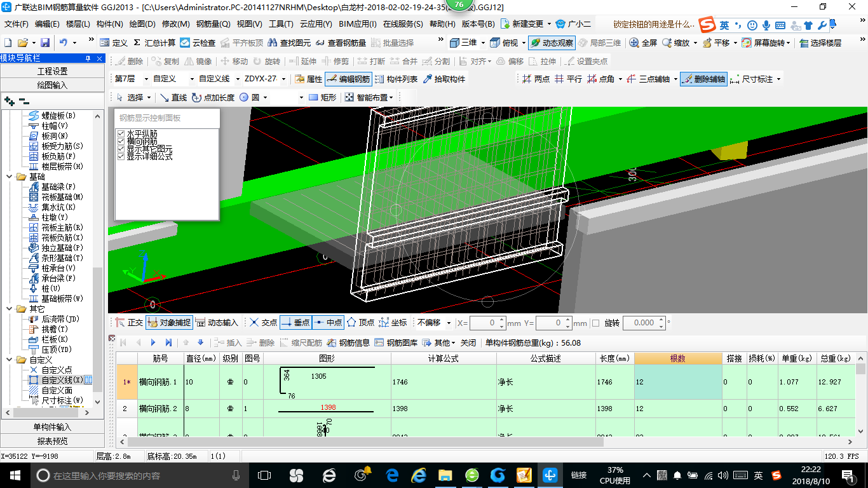Viewport: 868px width, 488px height.
Task: Select 筏板基础(M) tree item
Action: 62,197
